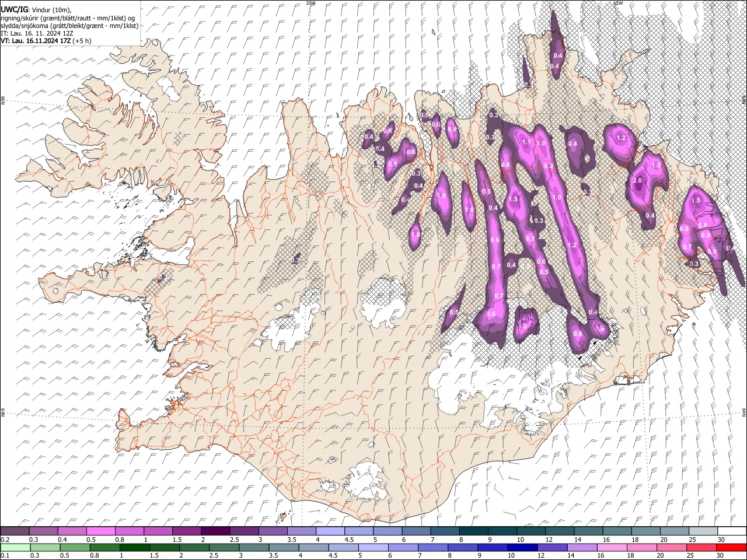Screen dimensions: 747x560
Task: Click the '64N' latitude label on right edge
Action: point(744,412)
